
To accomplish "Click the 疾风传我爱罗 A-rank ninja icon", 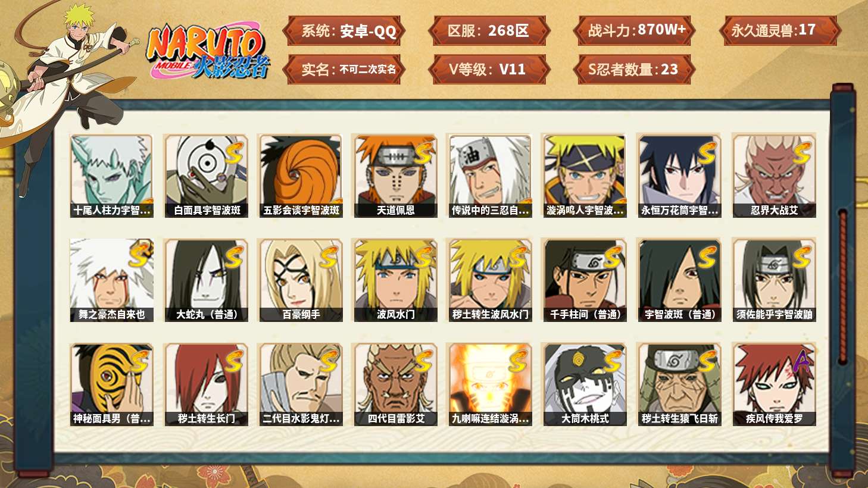I will pos(774,384).
